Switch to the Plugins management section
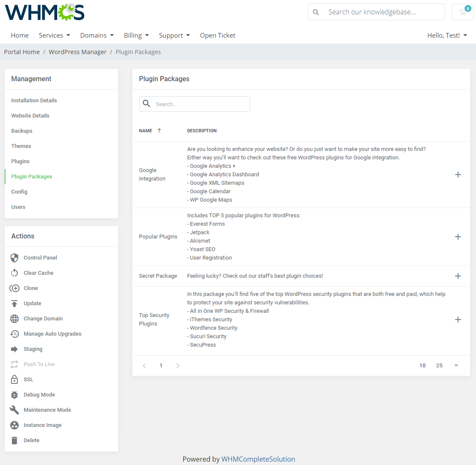This screenshot has width=476, height=465. (x=20, y=161)
